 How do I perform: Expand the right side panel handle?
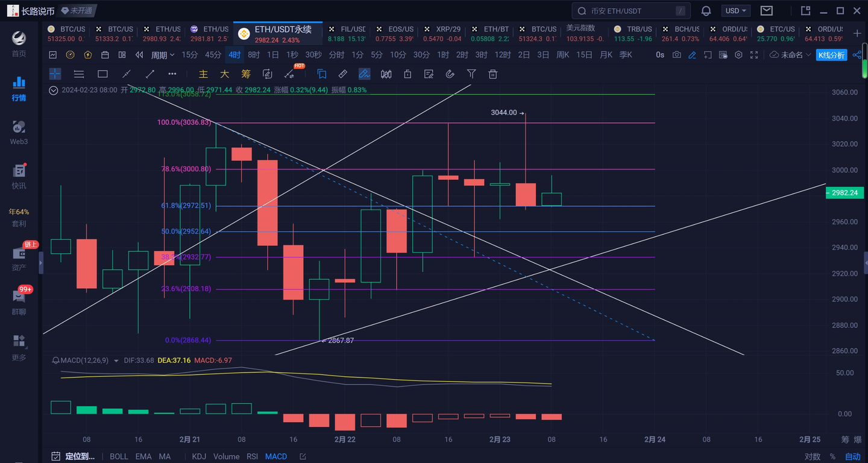pos(866,263)
